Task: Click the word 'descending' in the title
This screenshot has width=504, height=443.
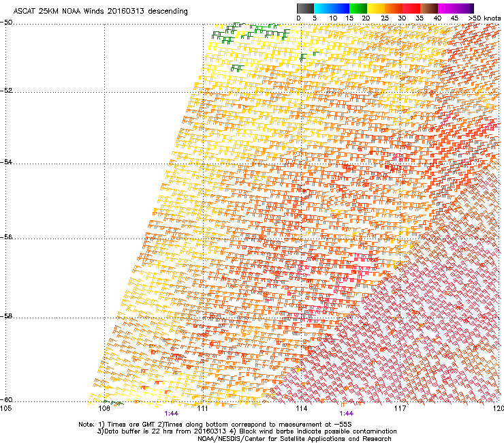Action: click(168, 12)
